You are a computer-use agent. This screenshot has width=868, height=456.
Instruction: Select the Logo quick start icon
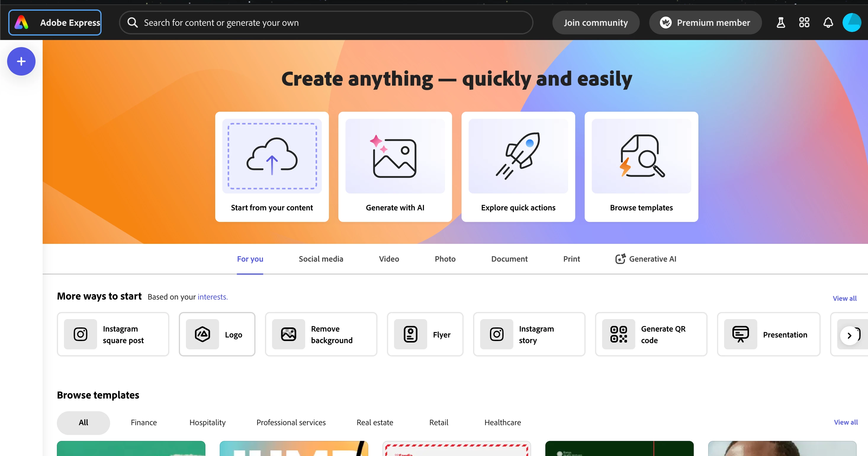pyautogui.click(x=202, y=334)
